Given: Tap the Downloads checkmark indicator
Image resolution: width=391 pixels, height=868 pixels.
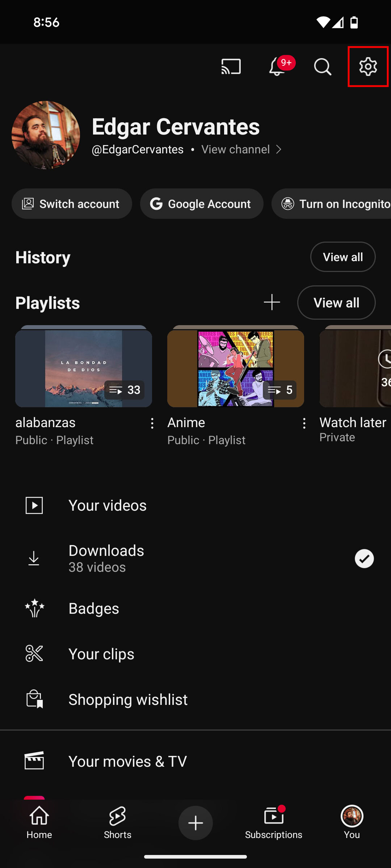Looking at the screenshot, I should tap(364, 558).
